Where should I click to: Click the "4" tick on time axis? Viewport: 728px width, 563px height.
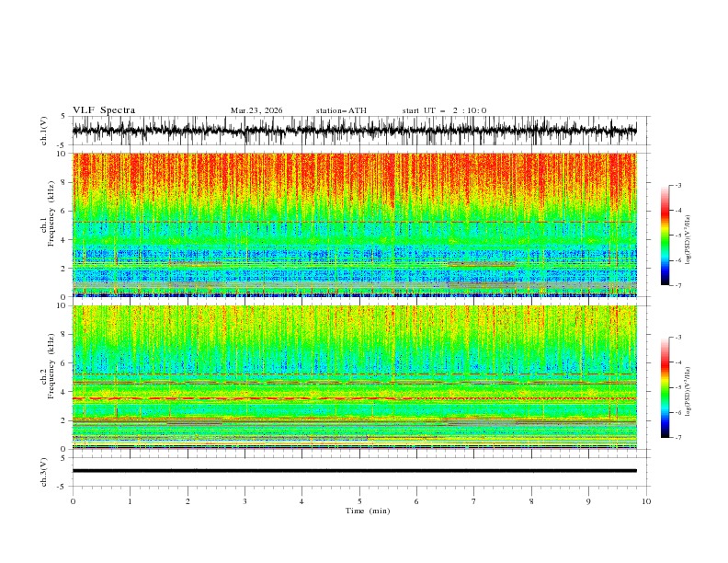[x=301, y=501]
